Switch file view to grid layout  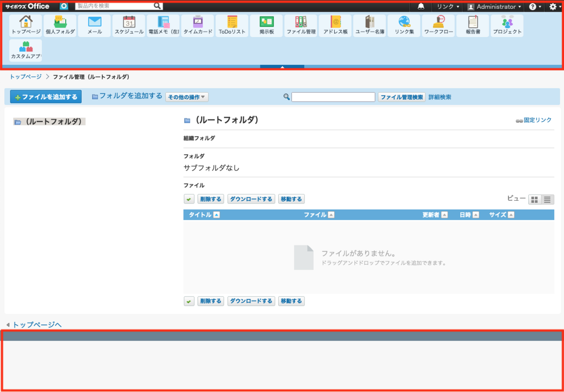[534, 198]
